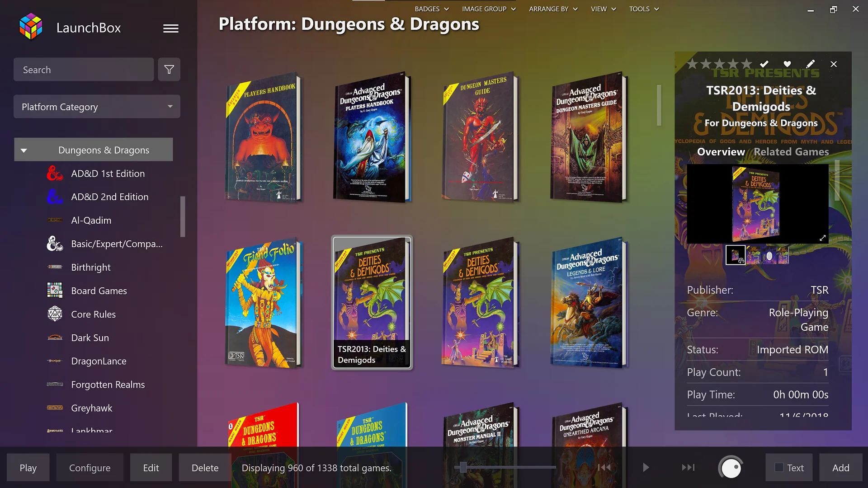Select Forgotten Realms in platform list

(108, 385)
